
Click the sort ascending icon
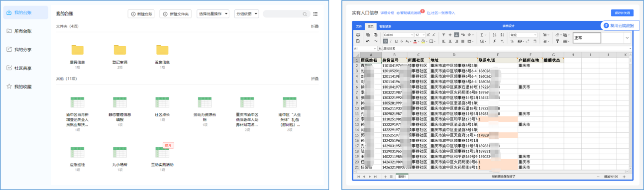coord(495,35)
